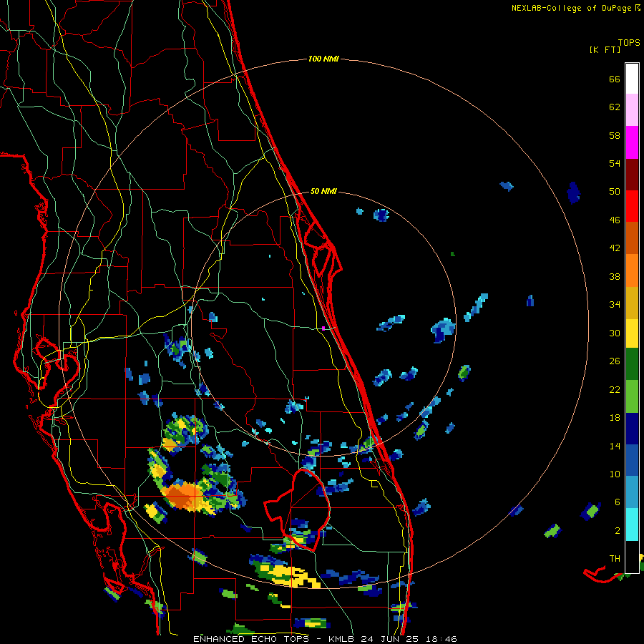Select the 66 legend value

[x=615, y=79]
